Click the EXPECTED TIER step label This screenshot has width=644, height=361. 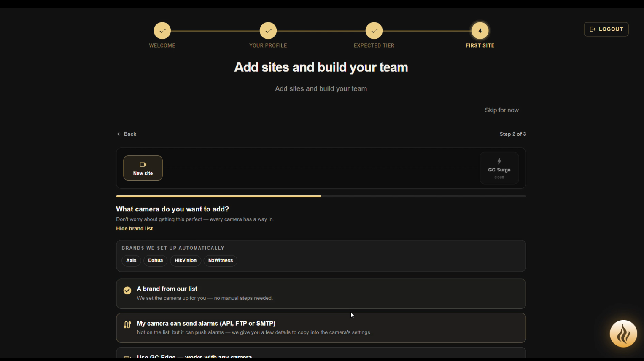pyautogui.click(x=374, y=45)
